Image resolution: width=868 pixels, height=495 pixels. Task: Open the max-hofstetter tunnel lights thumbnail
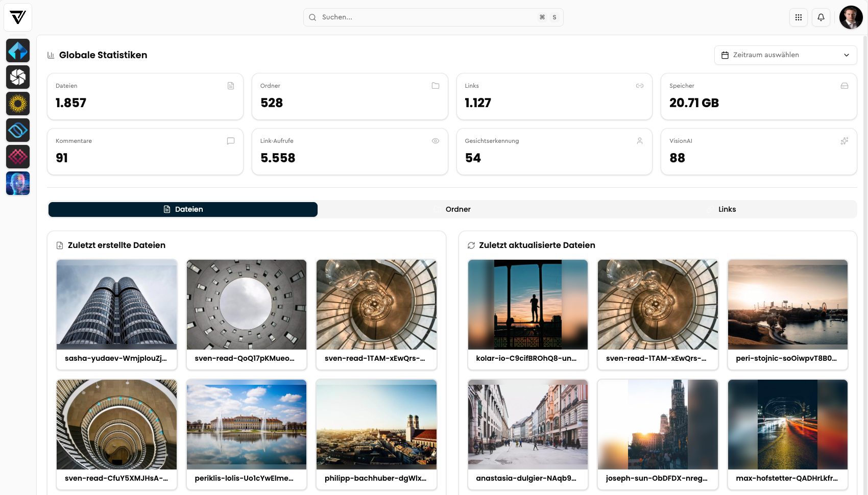pos(788,425)
